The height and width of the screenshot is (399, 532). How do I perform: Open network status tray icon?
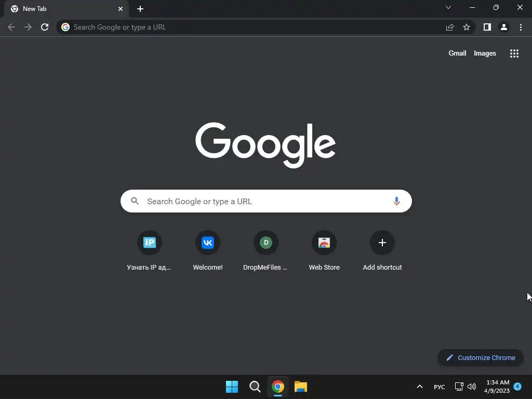click(x=459, y=387)
